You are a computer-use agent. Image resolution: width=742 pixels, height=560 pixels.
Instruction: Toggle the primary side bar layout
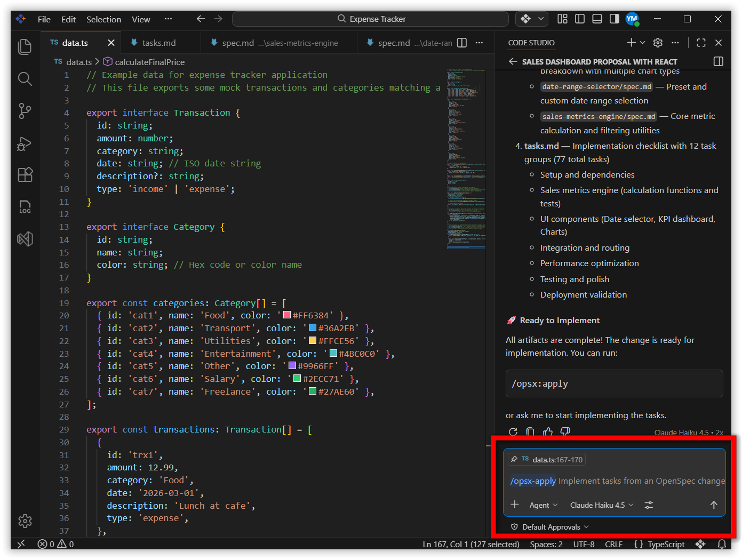click(580, 19)
